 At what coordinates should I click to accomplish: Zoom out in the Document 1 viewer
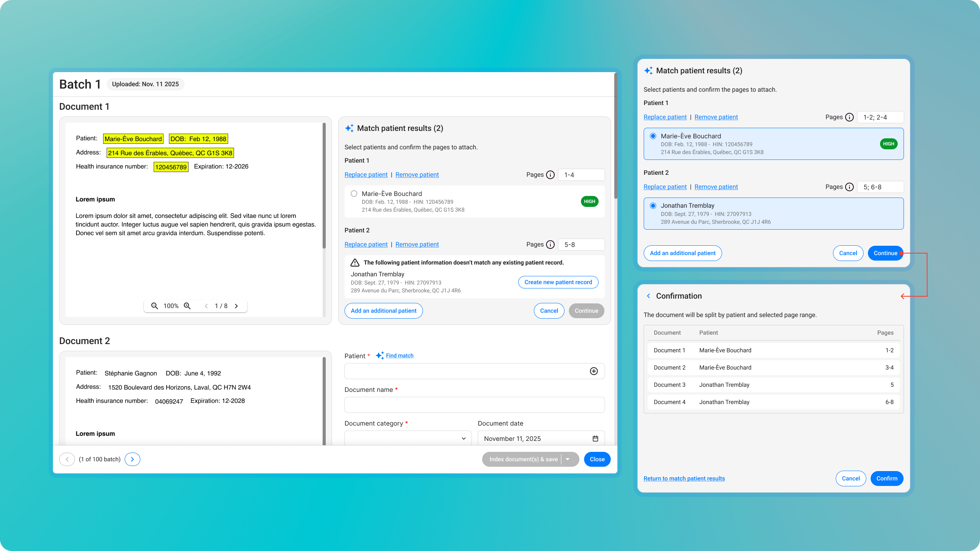pos(154,306)
